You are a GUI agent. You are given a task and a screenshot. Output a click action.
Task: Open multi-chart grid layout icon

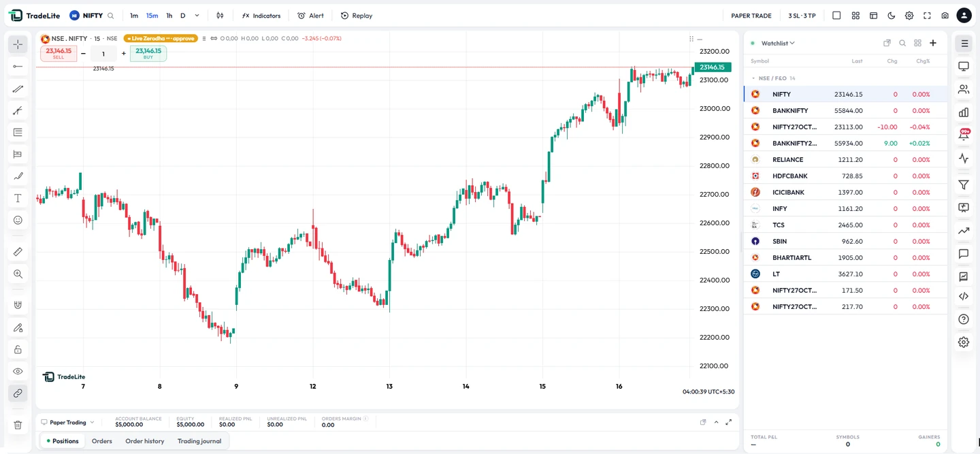point(855,16)
